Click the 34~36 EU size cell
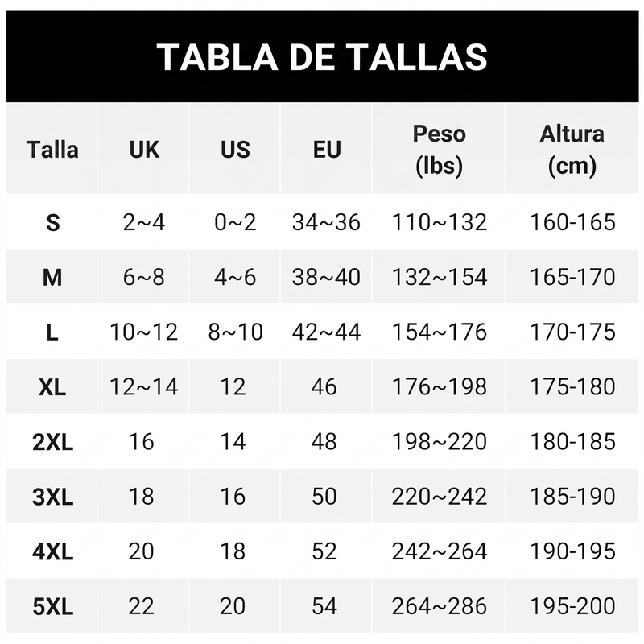 pos(327,222)
